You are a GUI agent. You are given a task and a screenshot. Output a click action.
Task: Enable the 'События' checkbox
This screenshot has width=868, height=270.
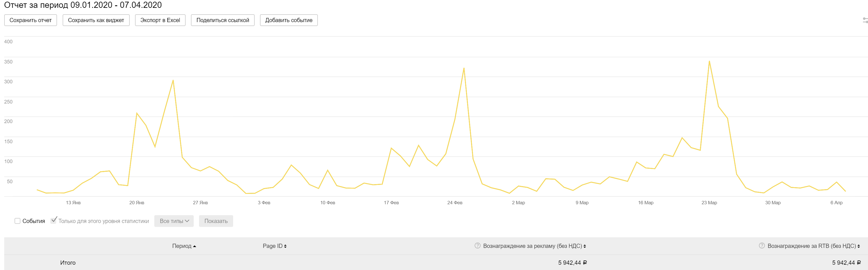(x=18, y=221)
